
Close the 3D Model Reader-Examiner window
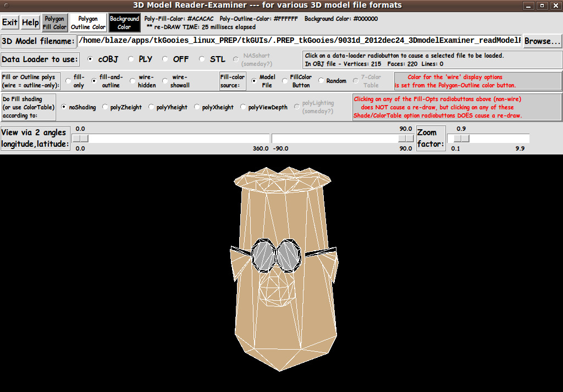click(x=555, y=5)
